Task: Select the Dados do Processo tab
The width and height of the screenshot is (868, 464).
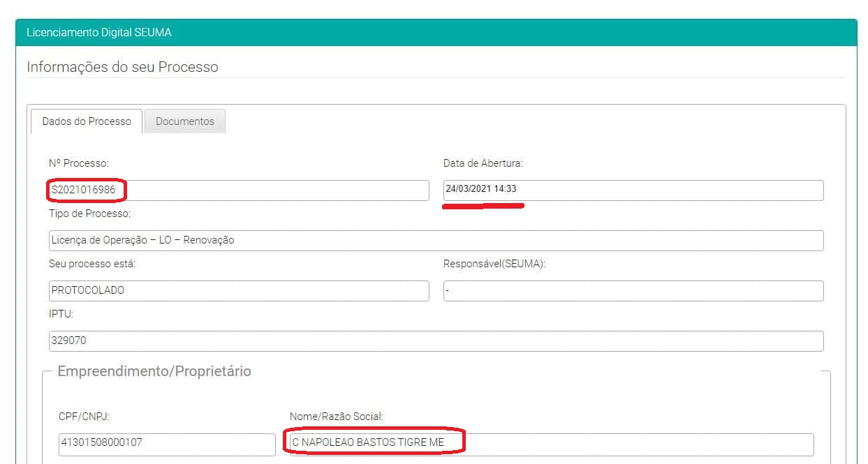Action: point(87,121)
